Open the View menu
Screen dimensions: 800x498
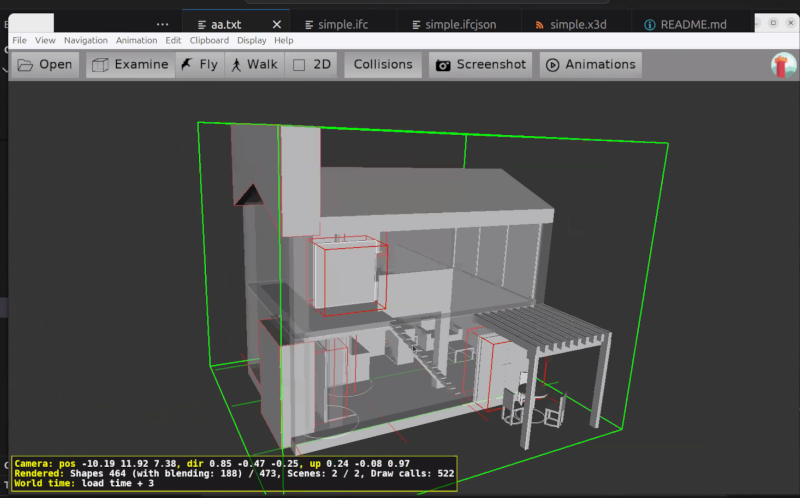(45, 40)
